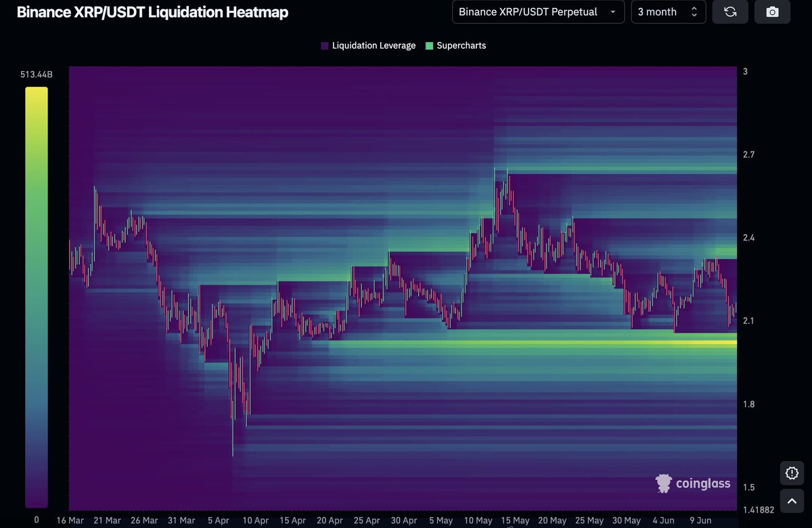Toggle the Supercharts legend item

(x=456, y=45)
